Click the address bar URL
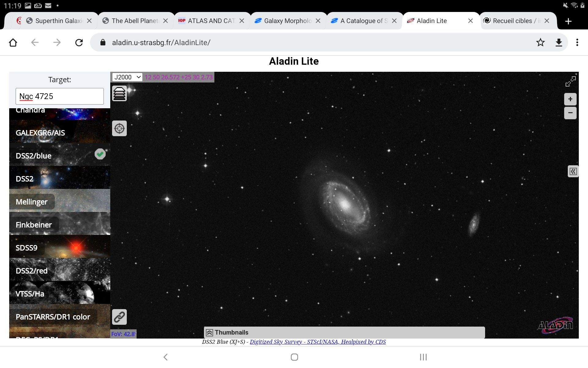588x368 pixels. (161, 43)
